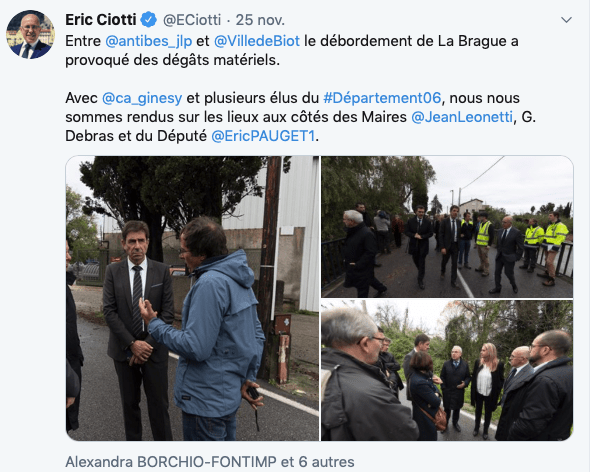This screenshot has width=592, height=472.
Task: Open the @ca_ginesy profile mention
Action: coord(142,98)
